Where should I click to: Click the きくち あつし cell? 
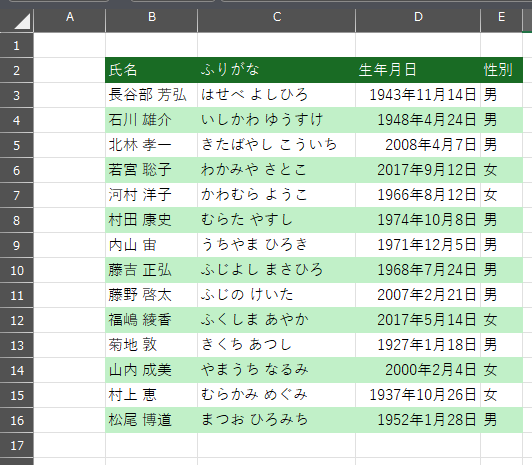coord(277,345)
